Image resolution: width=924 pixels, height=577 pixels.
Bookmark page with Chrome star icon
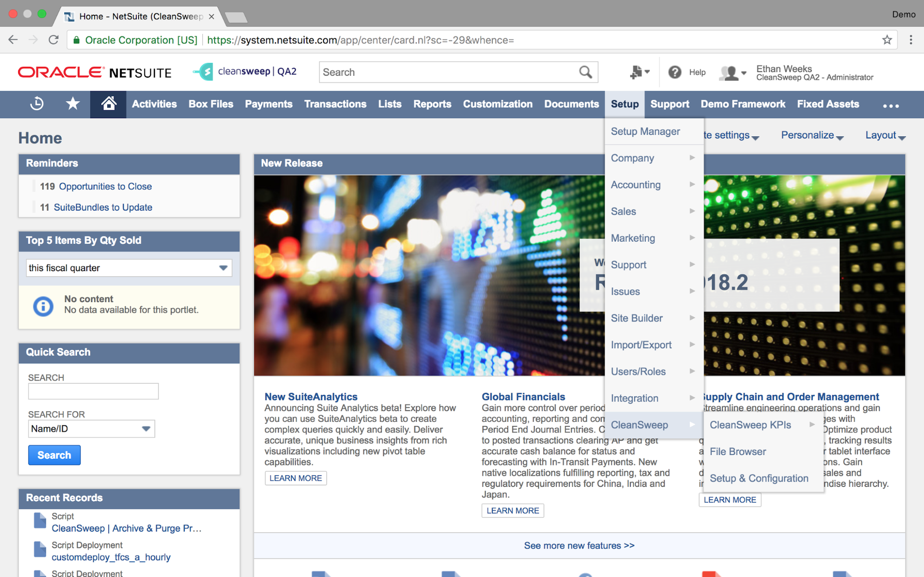[887, 40]
